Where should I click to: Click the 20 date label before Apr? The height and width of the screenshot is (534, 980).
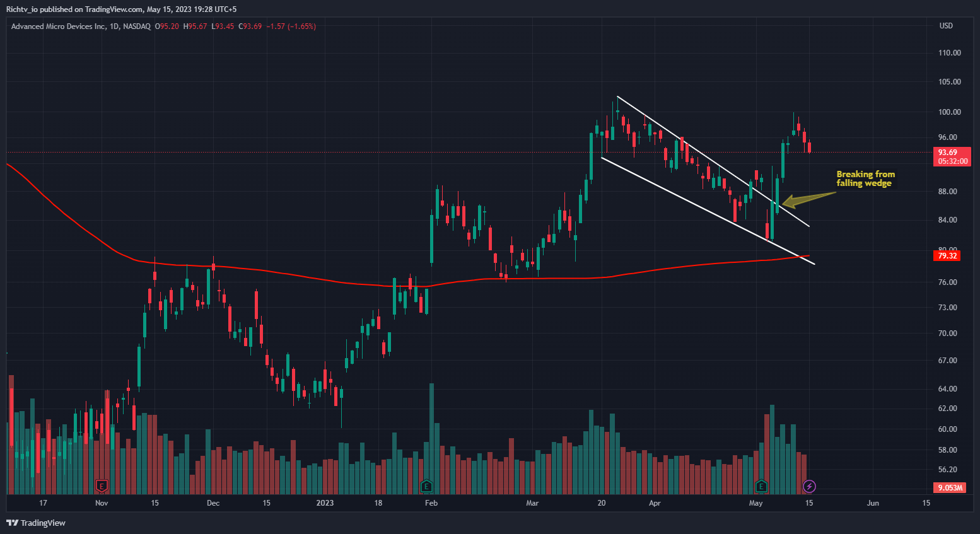click(602, 503)
